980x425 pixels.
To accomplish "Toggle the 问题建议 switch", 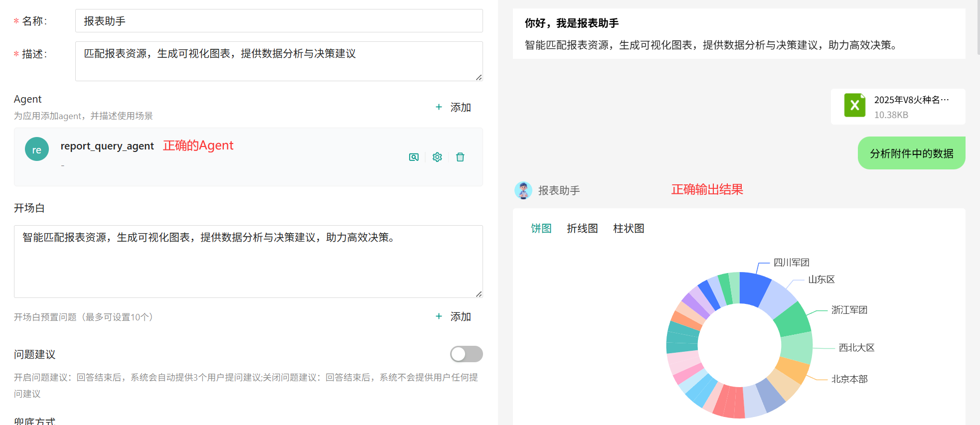I will [x=466, y=354].
